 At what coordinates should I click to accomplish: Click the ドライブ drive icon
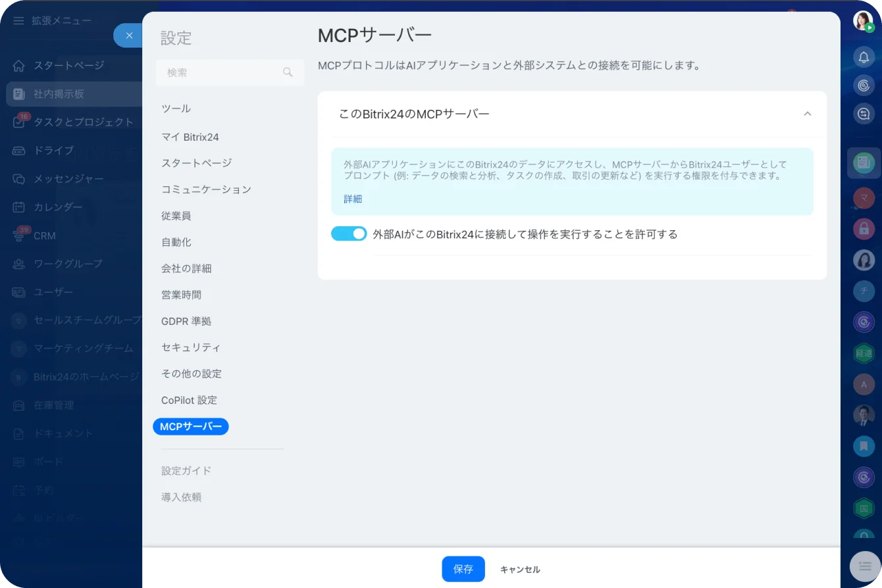[19, 151]
